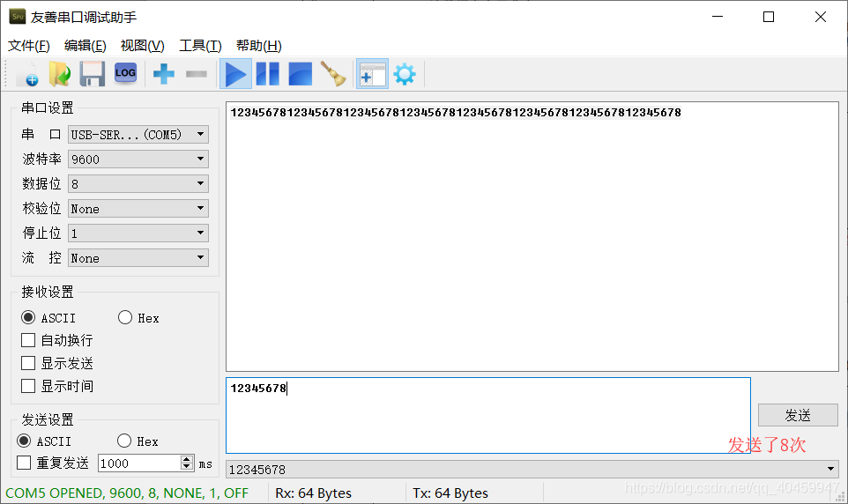Click the LOG toolbar icon
Image resolution: width=848 pixels, height=504 pixels.
[x=125, y=74]
